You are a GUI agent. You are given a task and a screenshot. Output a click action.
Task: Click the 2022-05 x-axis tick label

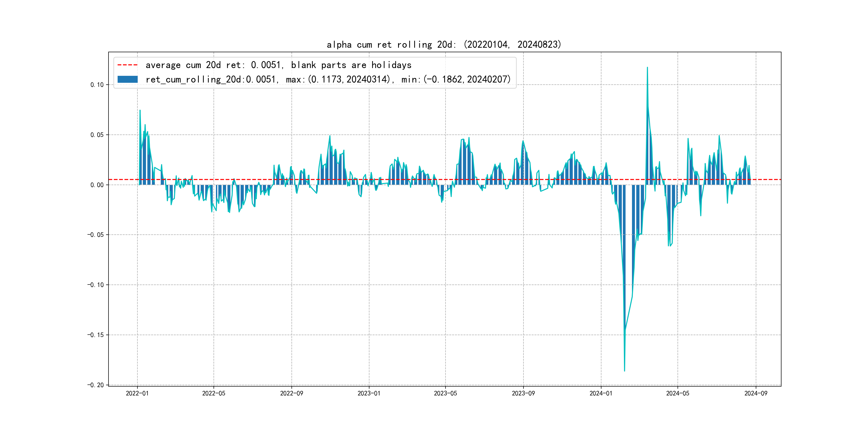(x=214, y=393)
